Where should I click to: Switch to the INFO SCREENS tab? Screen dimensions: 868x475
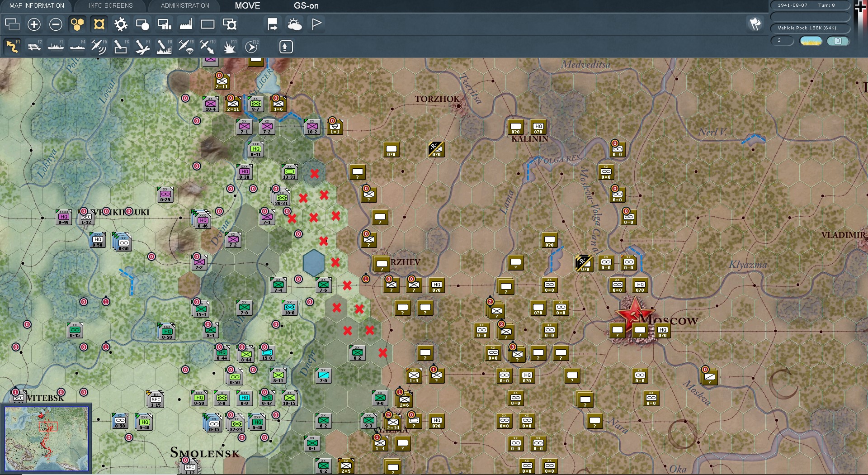click(x=111, y=6)
